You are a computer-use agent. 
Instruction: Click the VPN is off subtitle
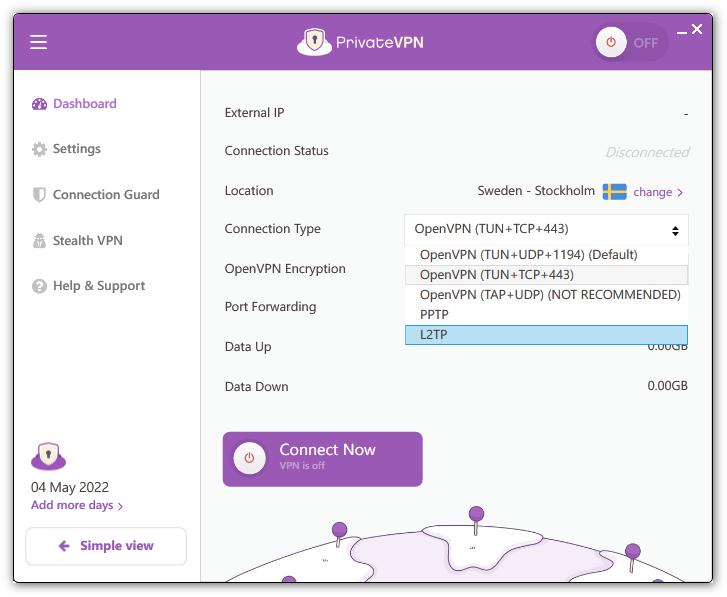pos(302,466)
